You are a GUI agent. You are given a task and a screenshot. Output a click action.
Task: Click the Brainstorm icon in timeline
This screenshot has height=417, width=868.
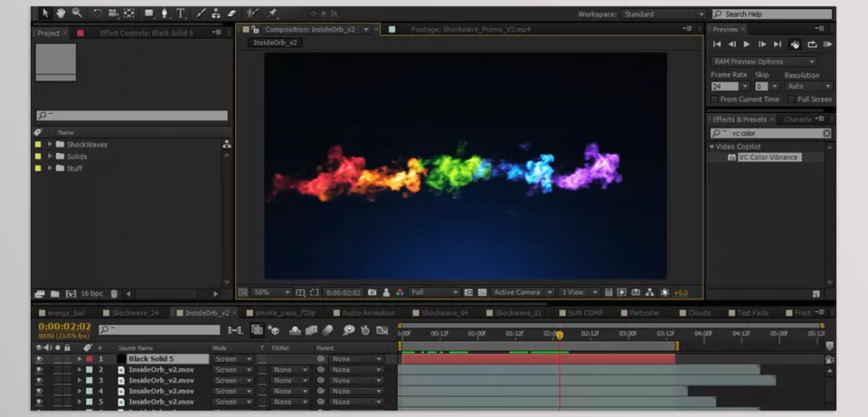(349, 330)
